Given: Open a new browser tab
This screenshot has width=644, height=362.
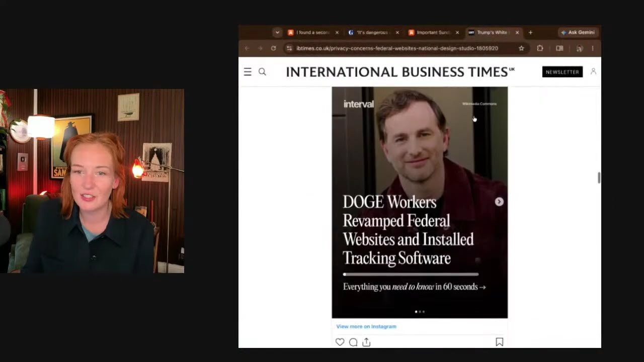Looking at the screenshot, I should (530, 32).
